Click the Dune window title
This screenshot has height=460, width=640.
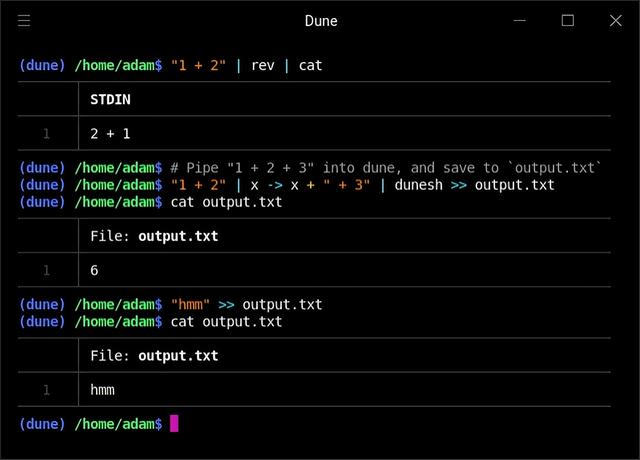(321, 21)
